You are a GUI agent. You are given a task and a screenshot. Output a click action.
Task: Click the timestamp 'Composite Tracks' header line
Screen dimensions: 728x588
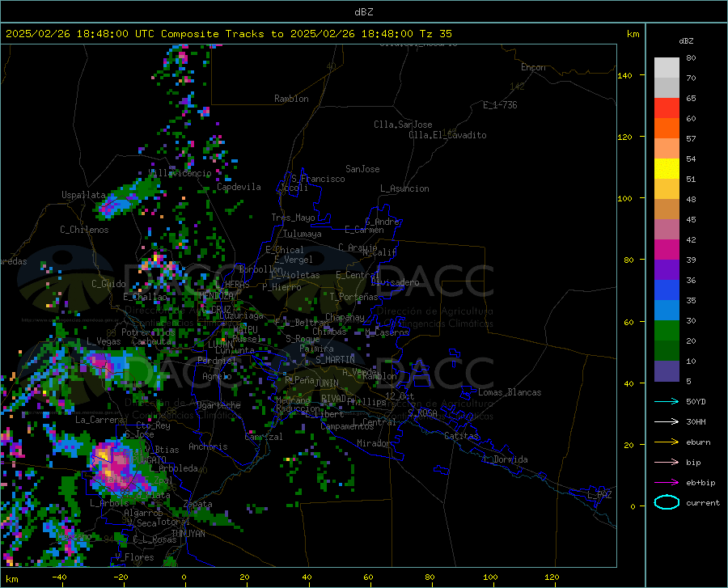tap(228, 34)
